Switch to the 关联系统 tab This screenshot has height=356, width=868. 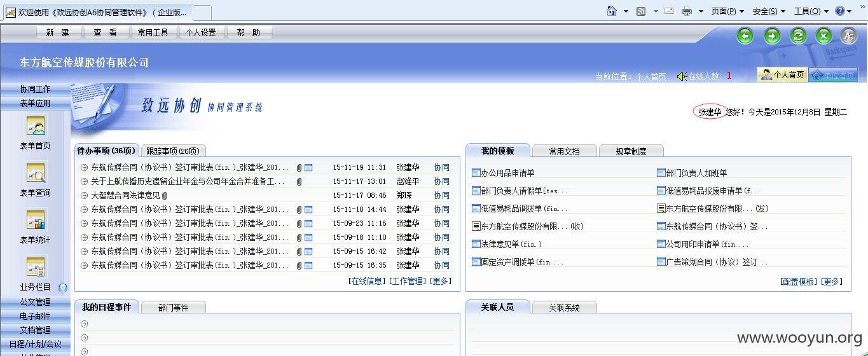pos(565,308)
